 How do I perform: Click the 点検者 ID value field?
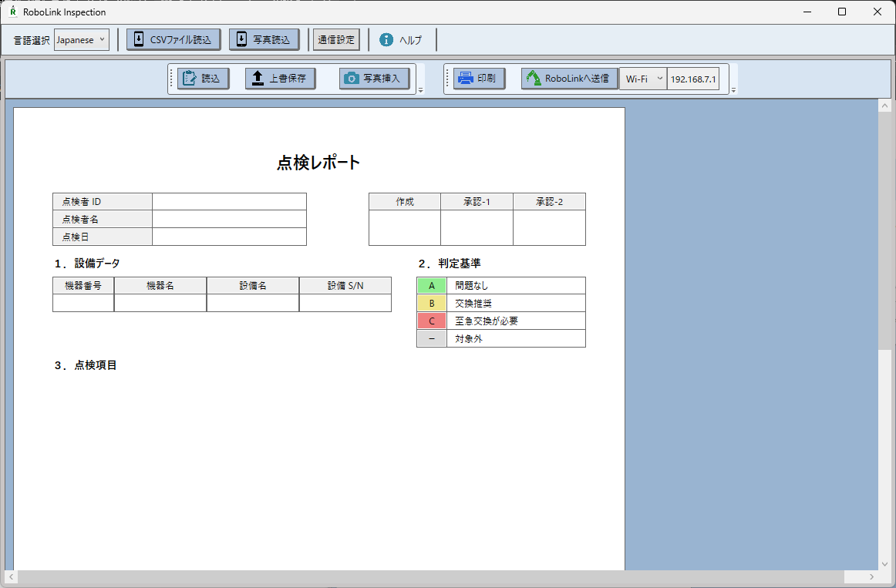click(229, 201)
